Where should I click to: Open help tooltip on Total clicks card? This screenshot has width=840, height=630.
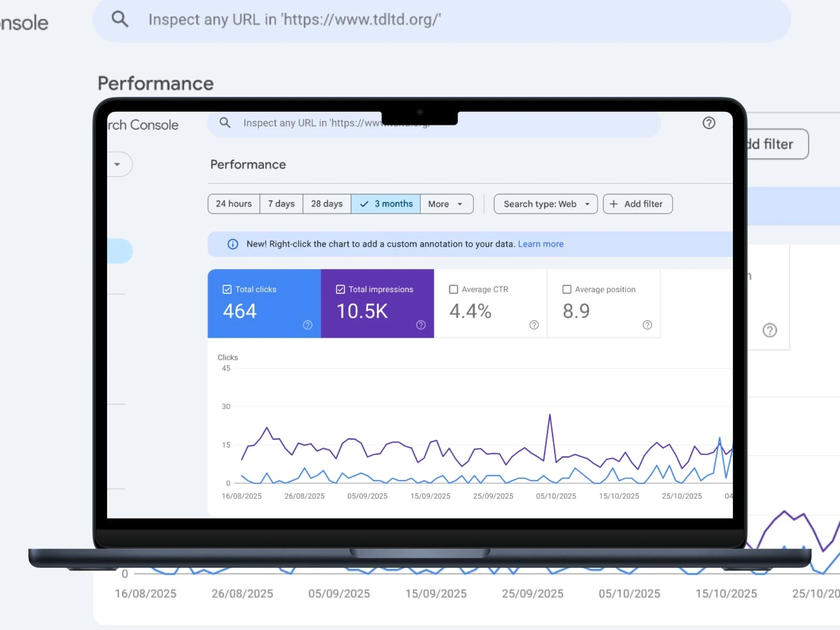pyautogui.click(x=308, y=325)
